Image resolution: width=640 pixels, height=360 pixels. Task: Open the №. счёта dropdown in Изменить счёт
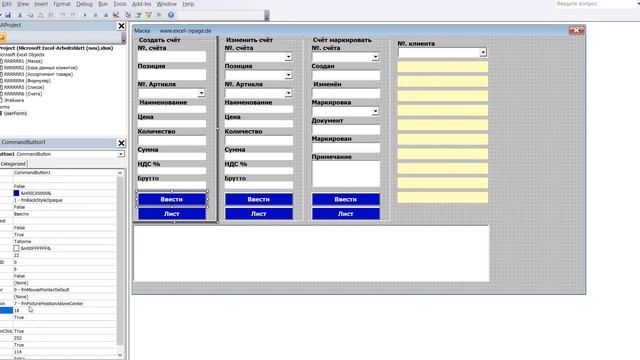click(x=288, y=57)
